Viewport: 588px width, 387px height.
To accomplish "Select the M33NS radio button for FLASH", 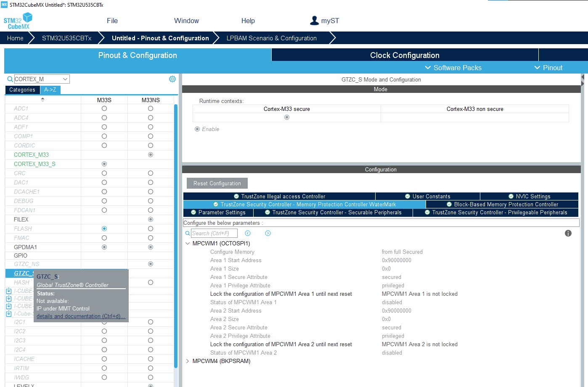I will [151, 229].
